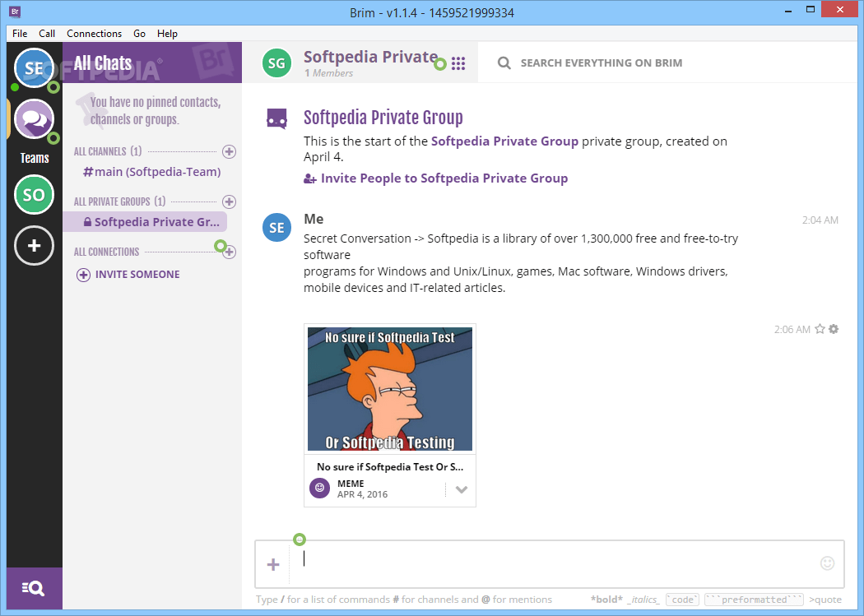Click the _italics_ formatting hint
Viewport: 864px width, 616px height.
[x=643, y=600]
